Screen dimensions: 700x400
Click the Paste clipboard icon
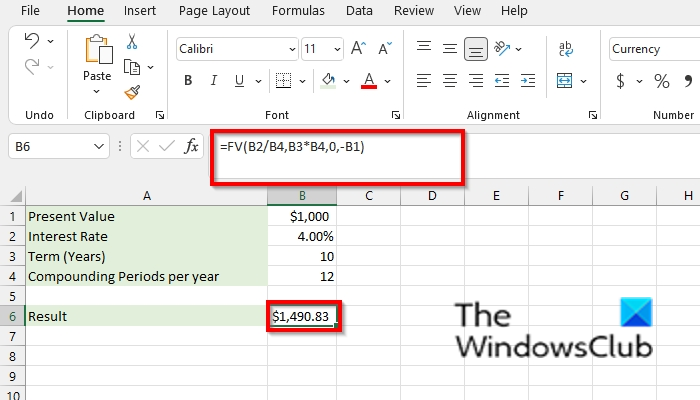98,50
